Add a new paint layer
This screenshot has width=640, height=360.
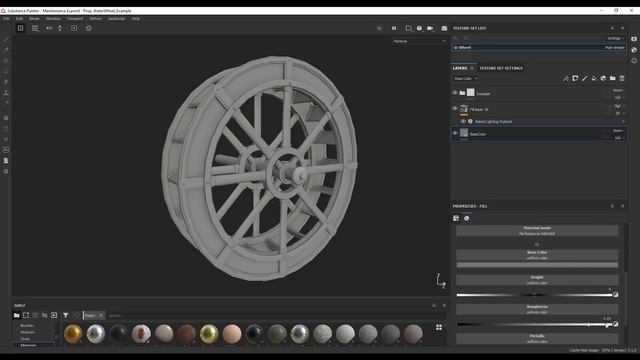point(584,78)
